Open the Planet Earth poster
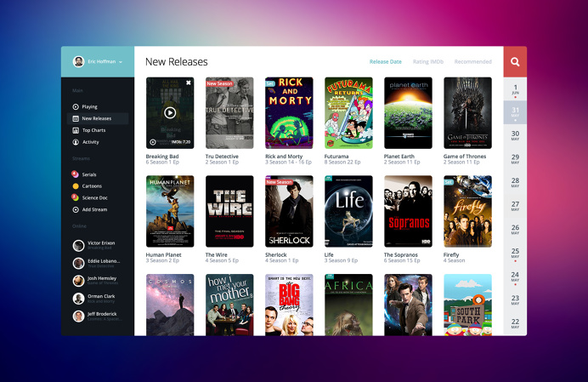Image resolution: width=588 pixels, height=382 pixels. pos(408,113)
